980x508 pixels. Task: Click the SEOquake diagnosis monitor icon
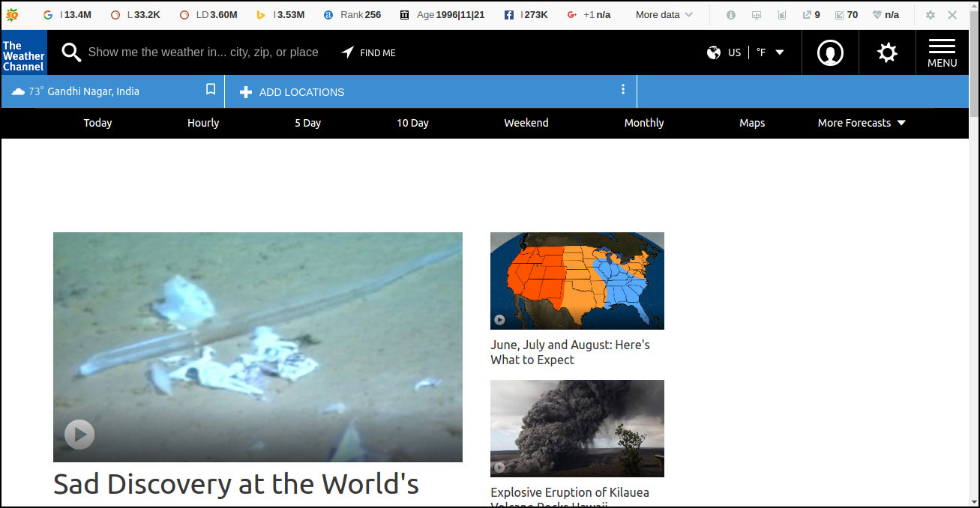click(757, 14)
